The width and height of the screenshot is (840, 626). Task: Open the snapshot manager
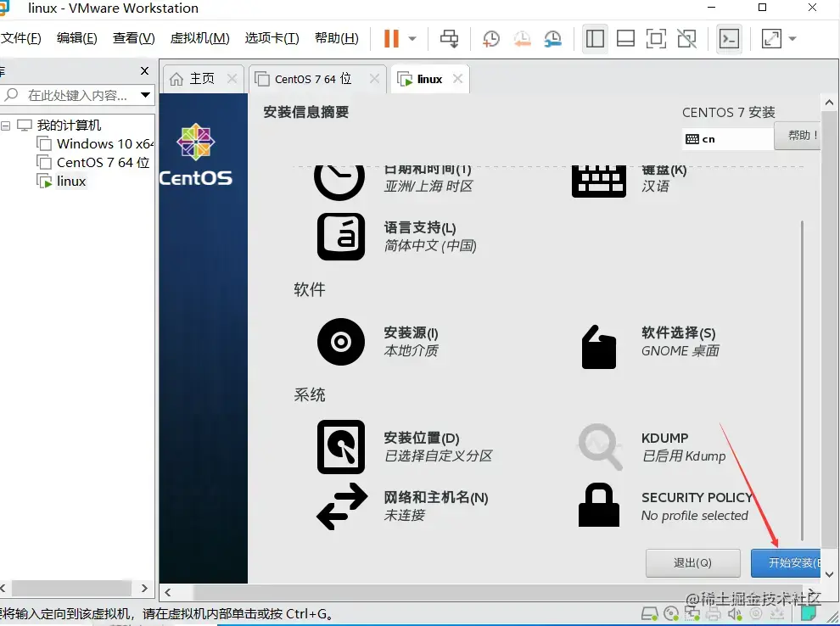tap(553, 38)
